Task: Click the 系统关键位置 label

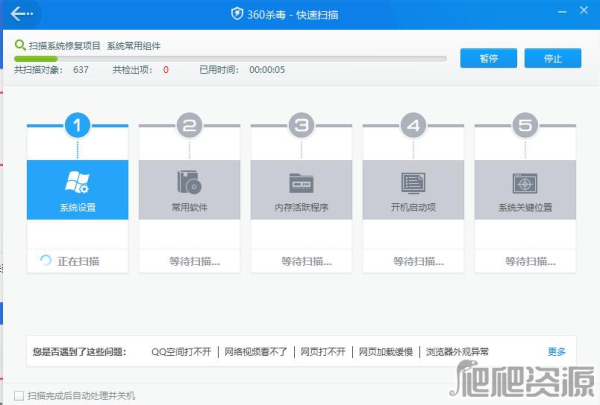Action: [x=525, y=207]
